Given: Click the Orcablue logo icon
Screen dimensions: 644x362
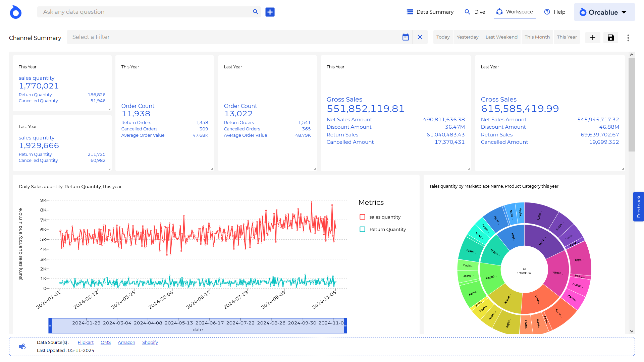Looking at the screenshot, I should point(15,12).
